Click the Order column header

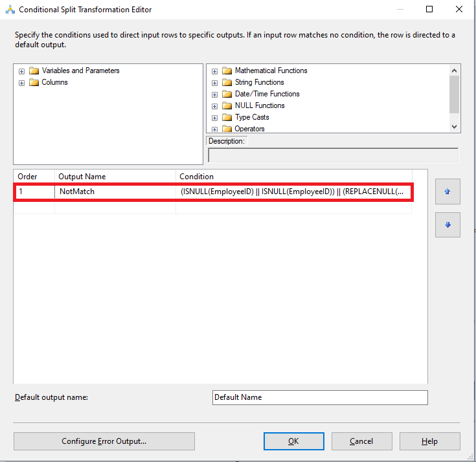click(34, 177)
